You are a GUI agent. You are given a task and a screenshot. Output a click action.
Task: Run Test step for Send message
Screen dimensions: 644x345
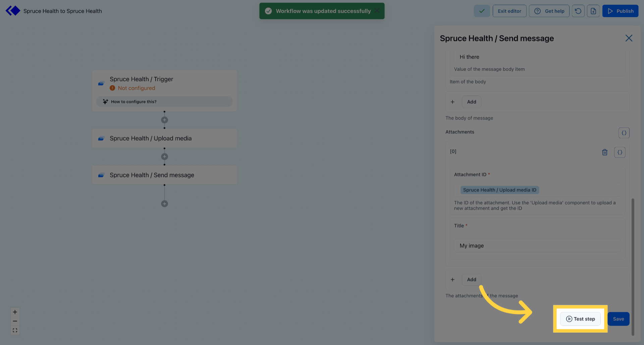[x=580, y=319]
